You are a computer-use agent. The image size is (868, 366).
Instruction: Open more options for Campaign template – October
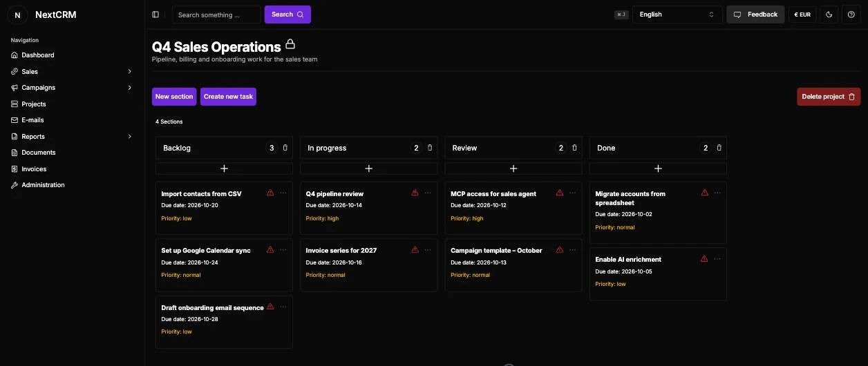tap(572, 249)
